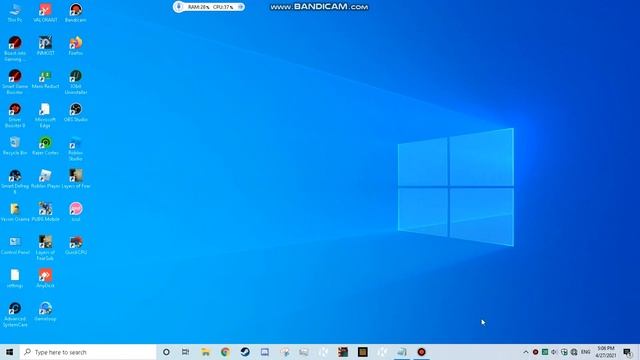Viewport: 640px width, 360px height.
Task: Open the settings file on desktop
Action: point(15,278)
